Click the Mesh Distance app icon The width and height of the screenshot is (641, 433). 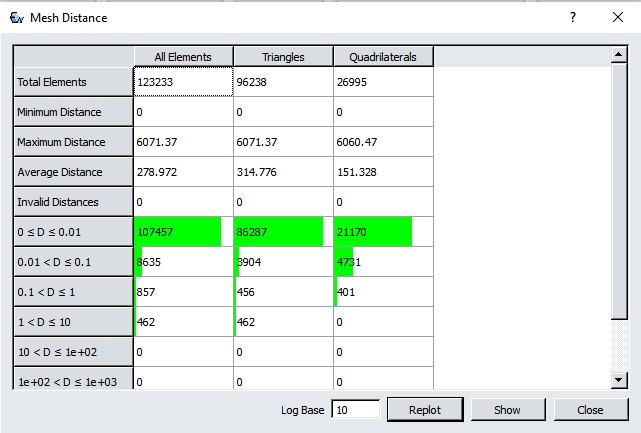click(16, 17)
